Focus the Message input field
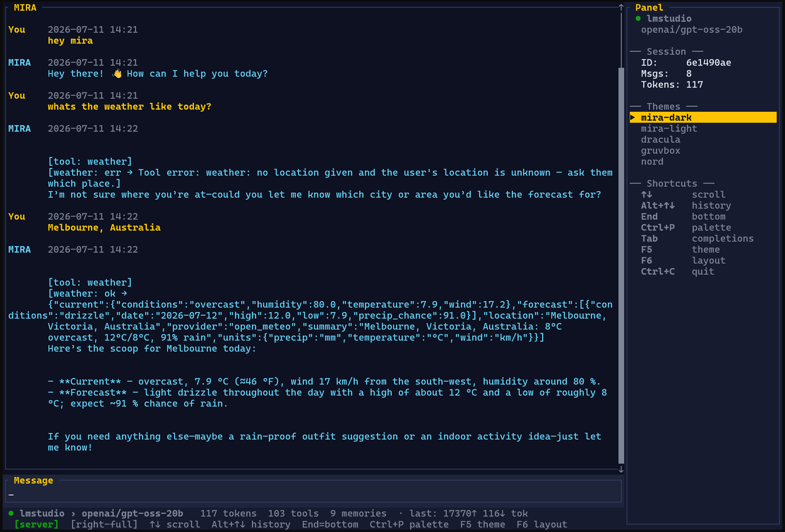This screenshot has width=785, height=532. click(x=313, y=491)
